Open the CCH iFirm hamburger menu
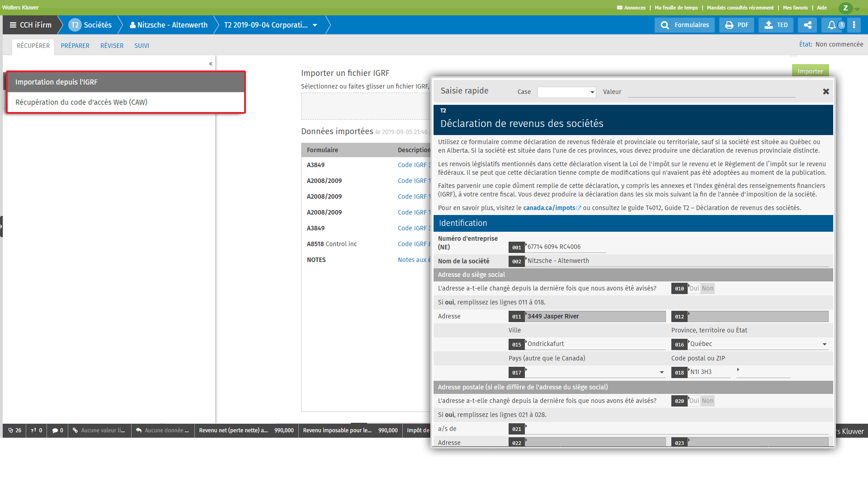This screenshot has height=477, width=868. click(x=13, y=25)
